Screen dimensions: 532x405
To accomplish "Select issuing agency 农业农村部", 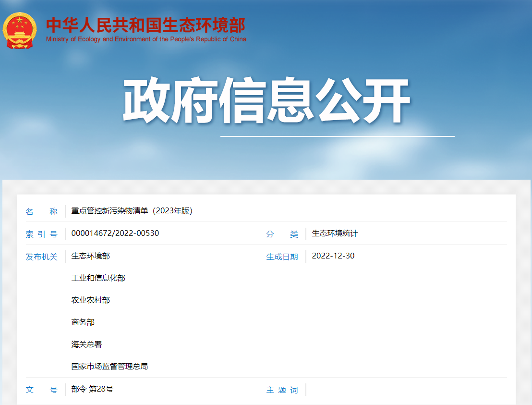I will tap(91, 300).
